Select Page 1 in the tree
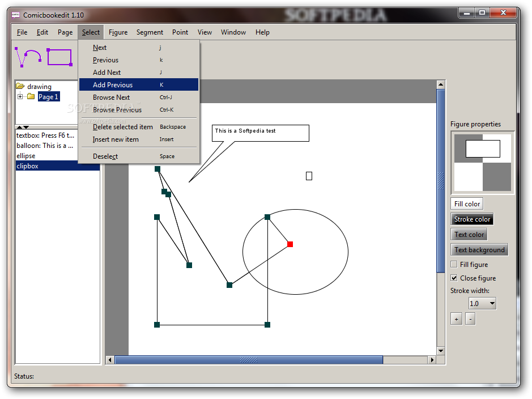The width and height of the screenshot is (532, 399). tap(48, 97)
